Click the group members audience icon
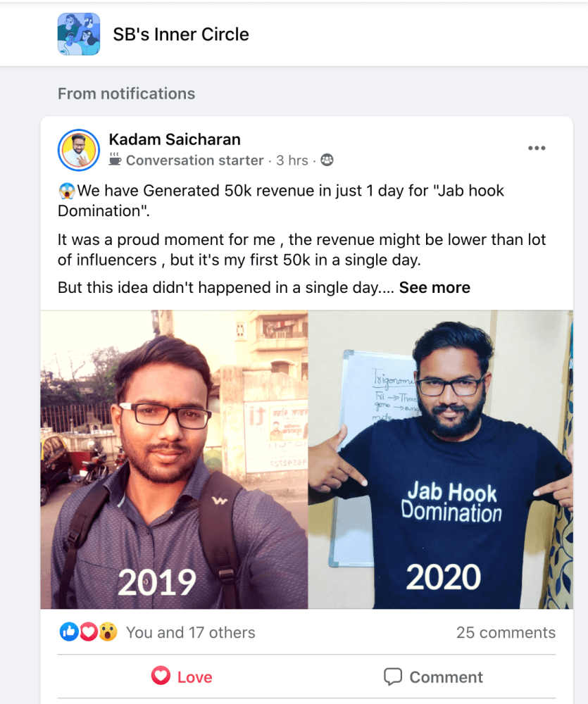The image size is (588, 704). click(327, 161)
